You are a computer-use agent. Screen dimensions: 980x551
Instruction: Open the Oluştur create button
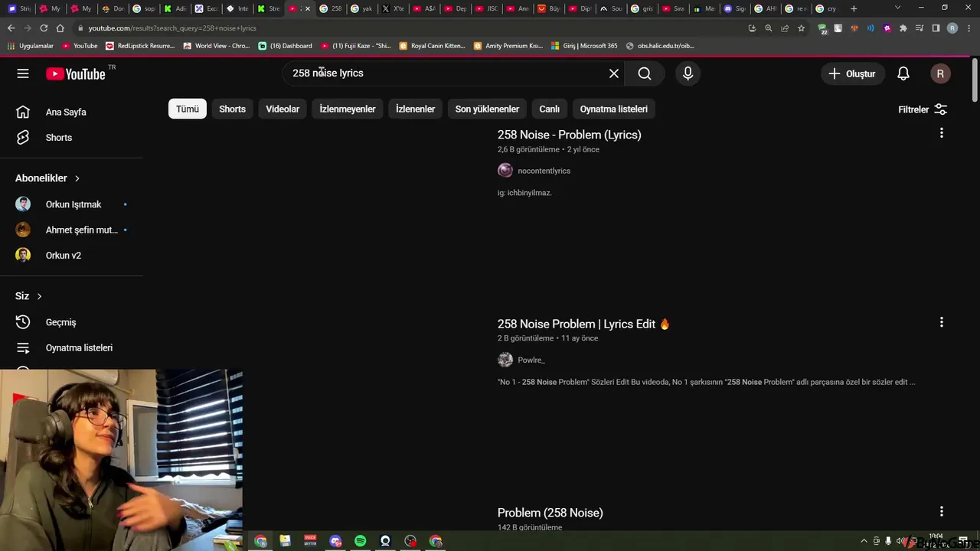coord(852,73)
